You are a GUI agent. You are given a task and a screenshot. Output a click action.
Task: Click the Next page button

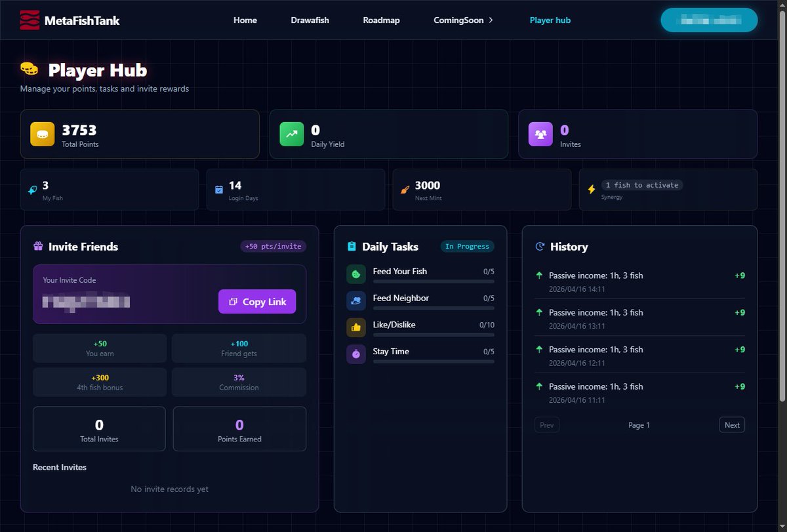[732, 425]
